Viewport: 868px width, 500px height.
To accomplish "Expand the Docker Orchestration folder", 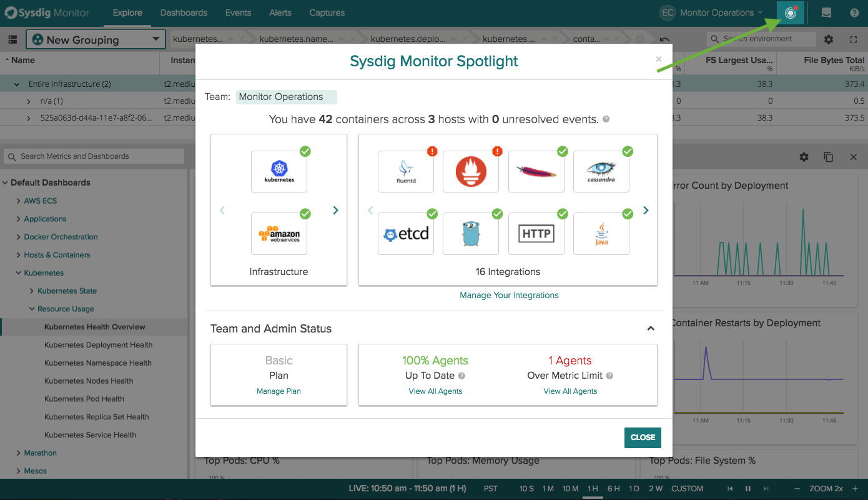I will coord(19,237).
